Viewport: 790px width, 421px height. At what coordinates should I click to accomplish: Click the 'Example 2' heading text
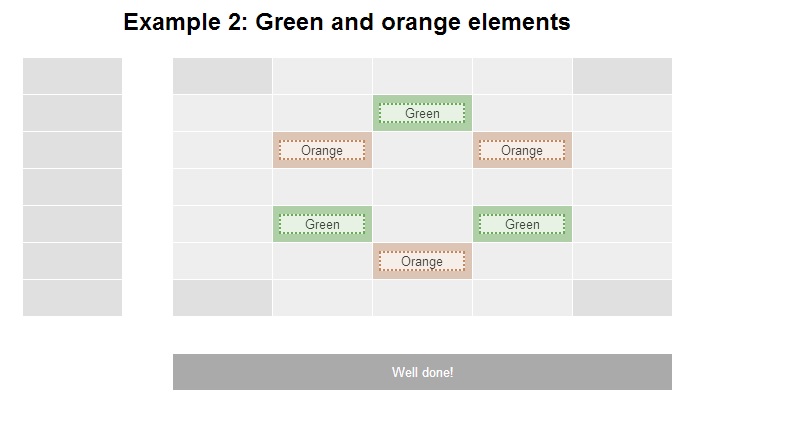tap(346, 22)
